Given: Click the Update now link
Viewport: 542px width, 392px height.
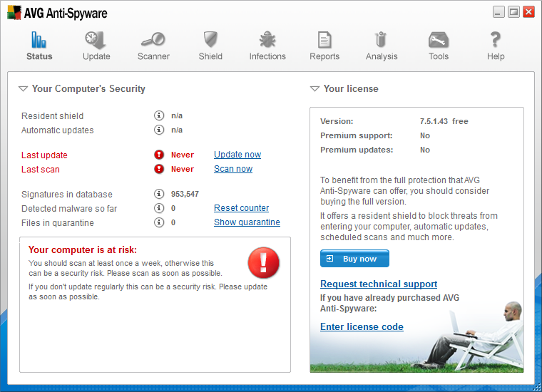Looking at the screenshot, I should pos(237,155).
